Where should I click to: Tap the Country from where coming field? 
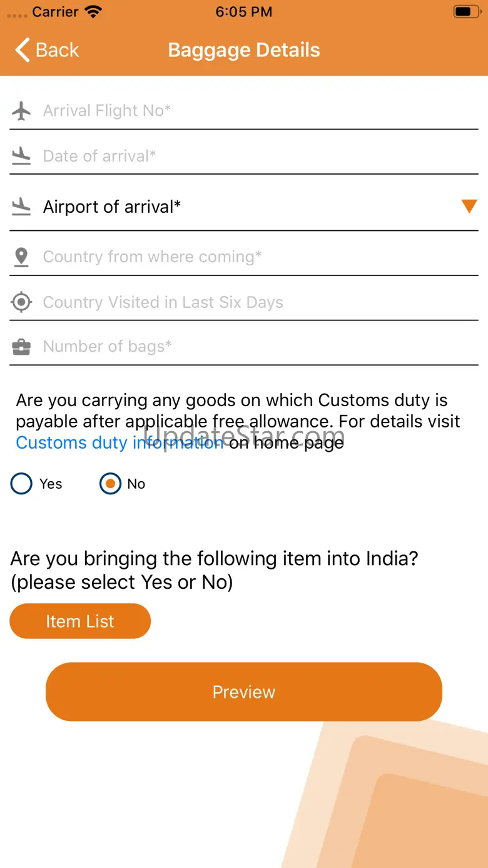[250, 257]
